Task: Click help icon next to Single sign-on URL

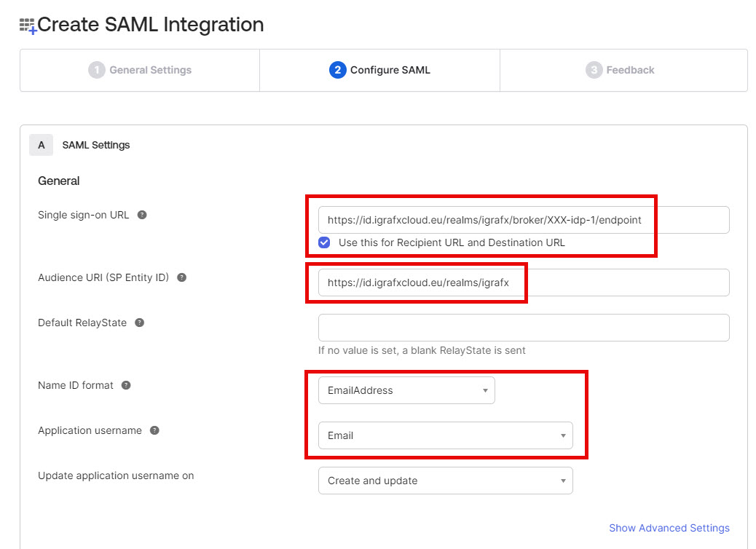Action: pos(142,215)
